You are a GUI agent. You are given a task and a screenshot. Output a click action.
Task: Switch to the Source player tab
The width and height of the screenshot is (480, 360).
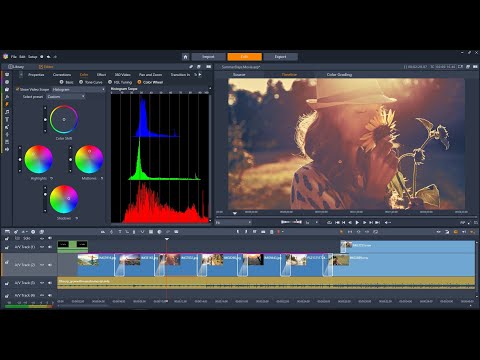(x=239, y=75)
